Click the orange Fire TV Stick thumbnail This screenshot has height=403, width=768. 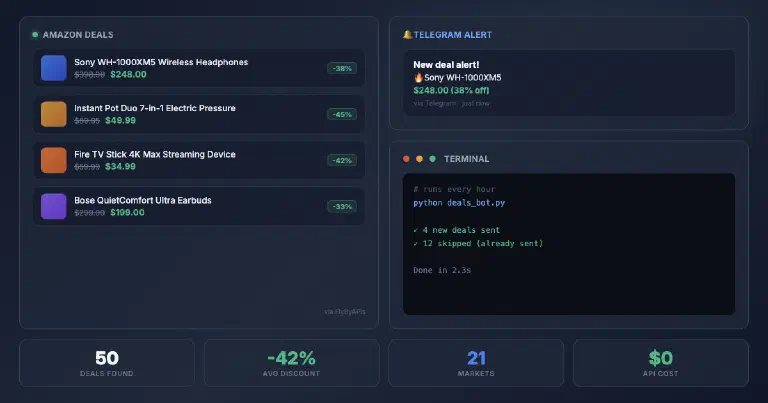point(53,160)
